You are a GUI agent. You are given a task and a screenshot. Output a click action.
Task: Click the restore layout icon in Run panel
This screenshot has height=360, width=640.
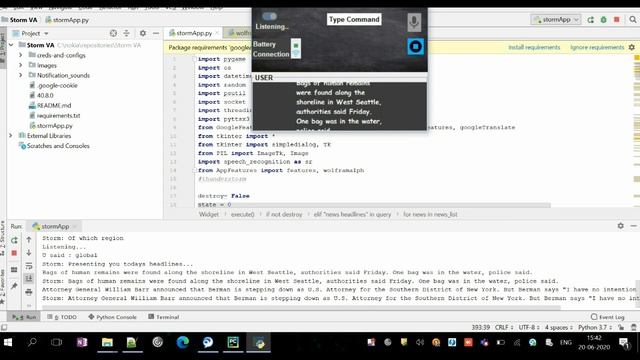[x=14, y=269]
